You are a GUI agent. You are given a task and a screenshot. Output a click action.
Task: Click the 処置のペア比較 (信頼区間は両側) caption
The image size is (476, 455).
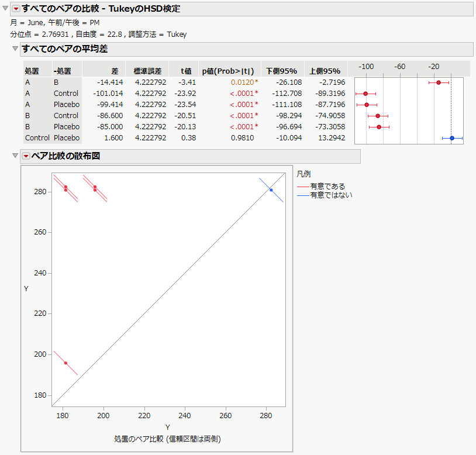click(167, 439)
